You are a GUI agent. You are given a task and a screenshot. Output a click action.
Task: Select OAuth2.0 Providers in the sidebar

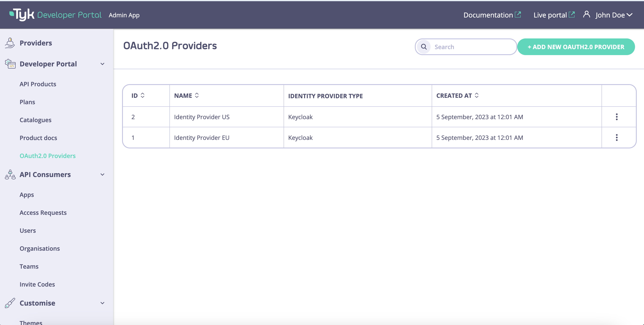click(48, 156)
